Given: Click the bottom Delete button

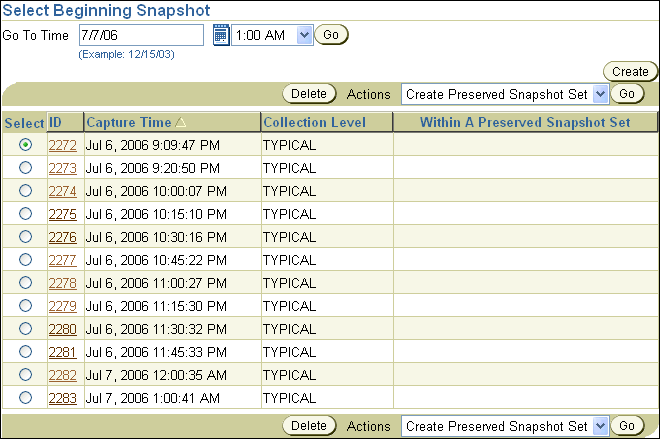Looking at the screenshot, I should click(x=309, y=426).
